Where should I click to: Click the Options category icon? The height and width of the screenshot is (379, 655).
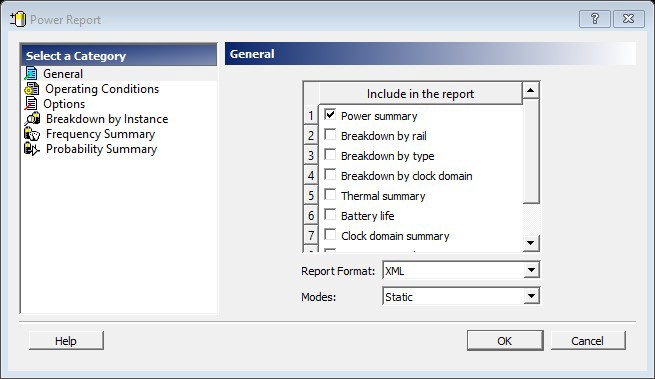[x=31, y=104]
